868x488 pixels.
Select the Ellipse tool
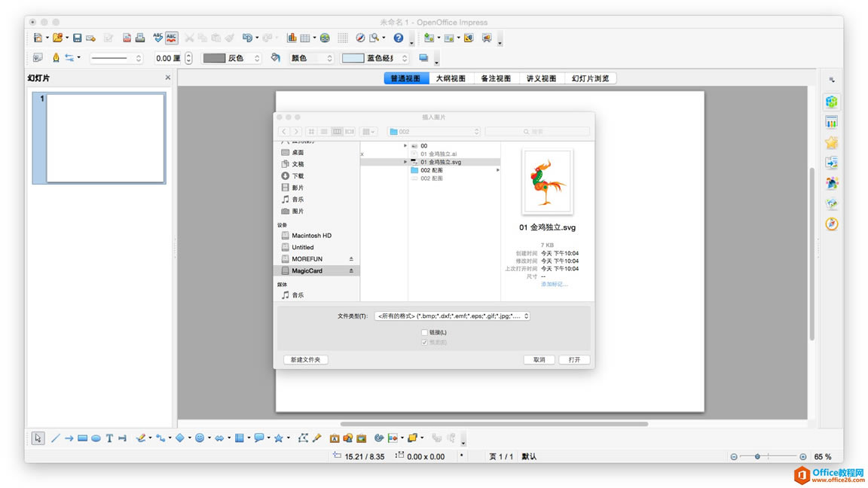click(95, 437)
